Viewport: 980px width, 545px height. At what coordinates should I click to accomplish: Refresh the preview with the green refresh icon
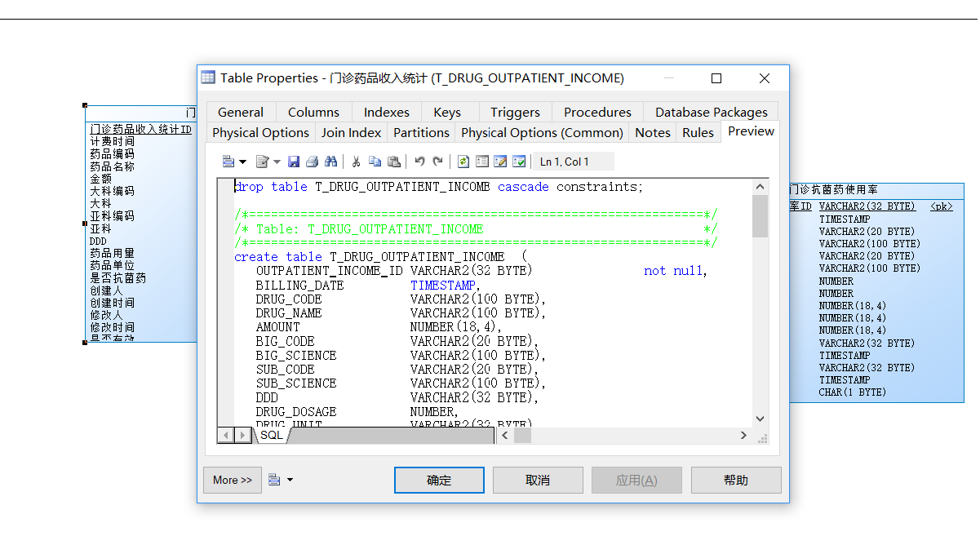(x=463, y=161)
